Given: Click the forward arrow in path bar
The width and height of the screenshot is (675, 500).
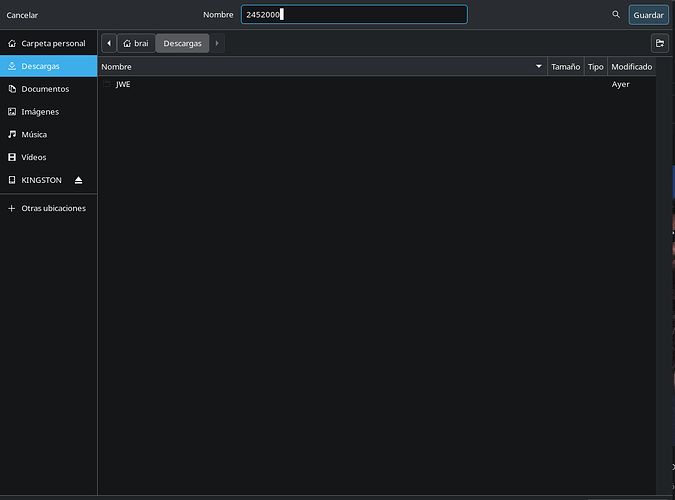Looking at the screenshot, I should (x=218, y=43).
